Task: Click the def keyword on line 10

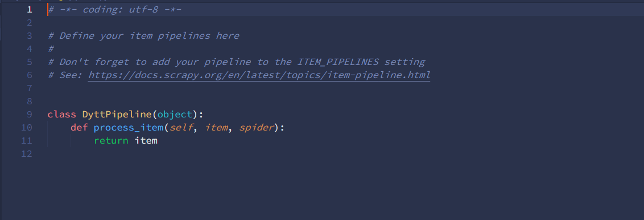Action: 79,128
